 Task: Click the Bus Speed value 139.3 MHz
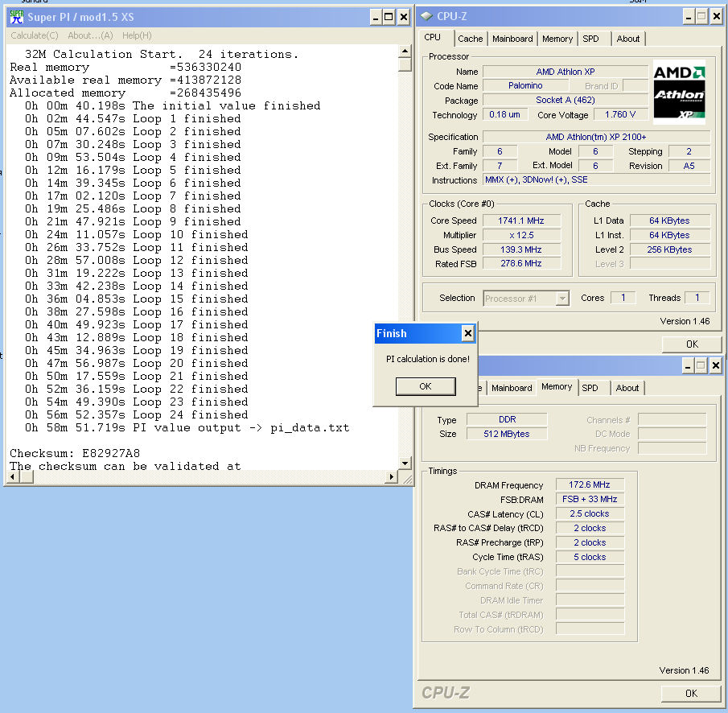coord(521,249)
